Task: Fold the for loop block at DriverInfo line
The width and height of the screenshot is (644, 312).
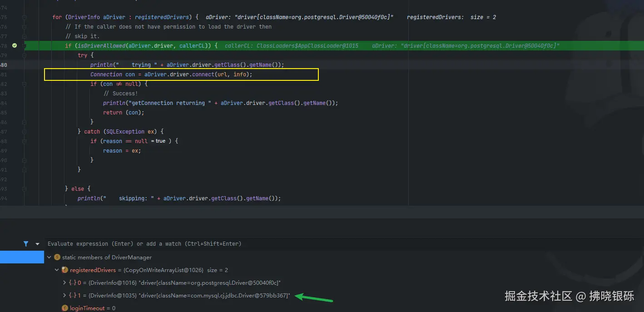Action: (24, 17)
